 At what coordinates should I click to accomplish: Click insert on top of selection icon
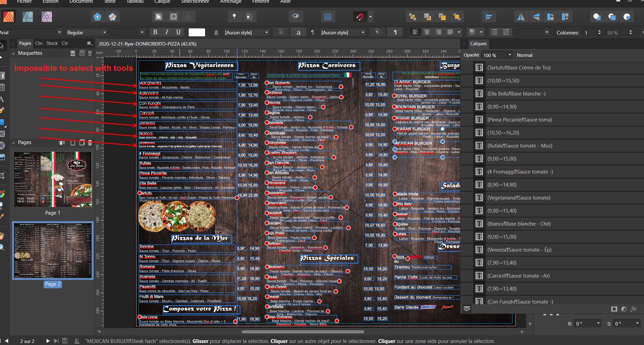(x=612, y=16)
